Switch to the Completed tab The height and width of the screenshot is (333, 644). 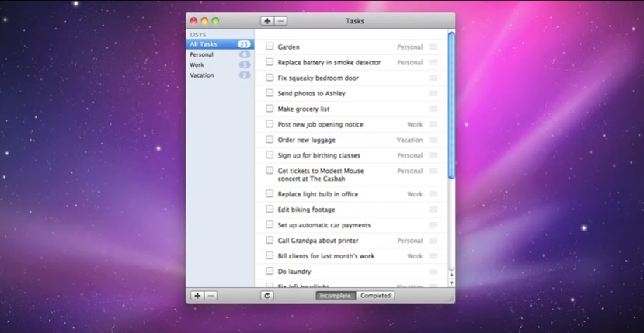[376, 296]
